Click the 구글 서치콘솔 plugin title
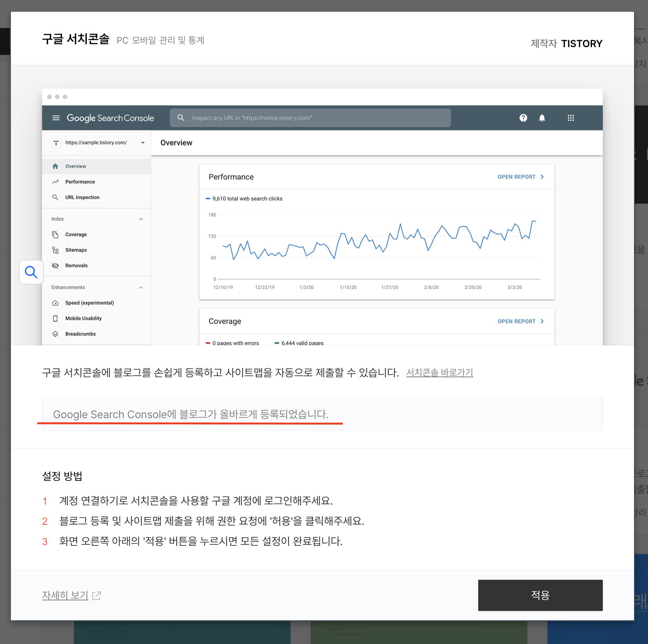648x644 pixels. pos(76,39)
